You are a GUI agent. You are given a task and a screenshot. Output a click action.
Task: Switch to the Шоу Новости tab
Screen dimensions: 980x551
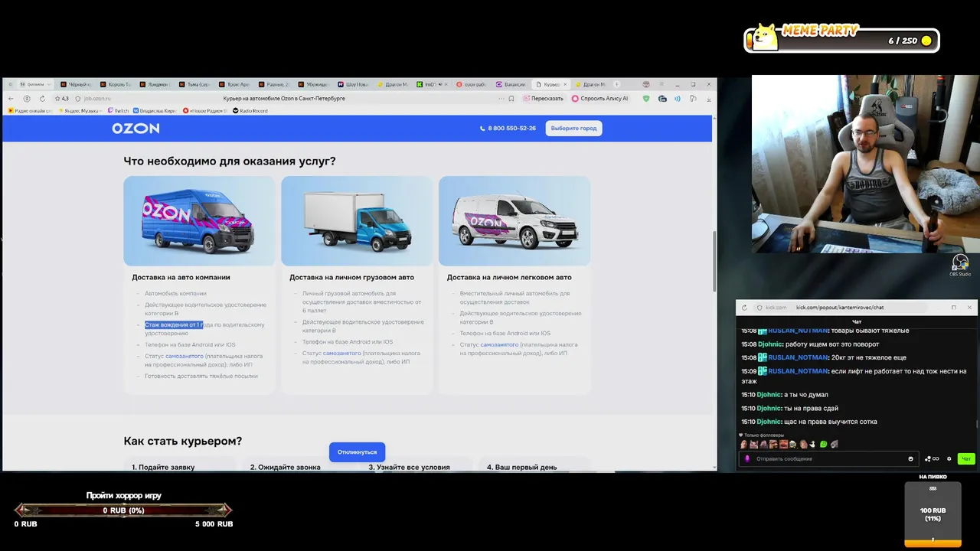(353, 84)
